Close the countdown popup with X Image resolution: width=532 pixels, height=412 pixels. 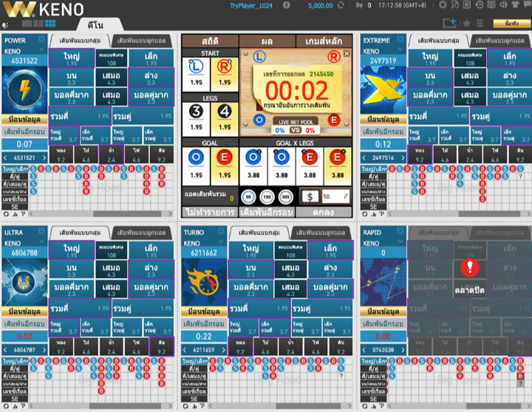tap(347, 53)
